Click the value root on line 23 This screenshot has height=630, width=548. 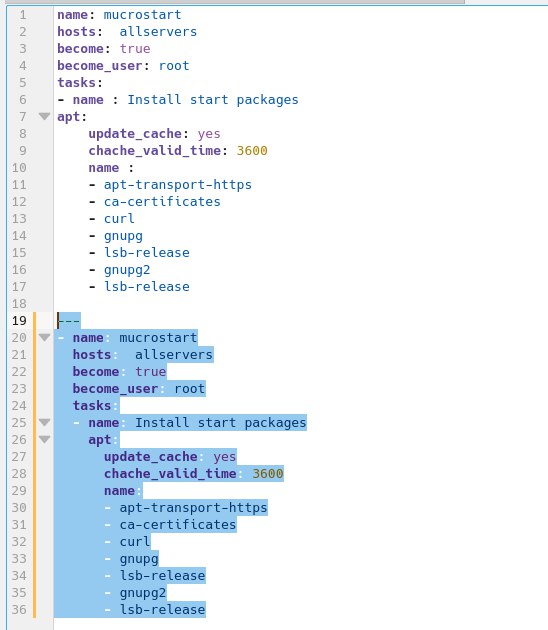coord(190,389)
